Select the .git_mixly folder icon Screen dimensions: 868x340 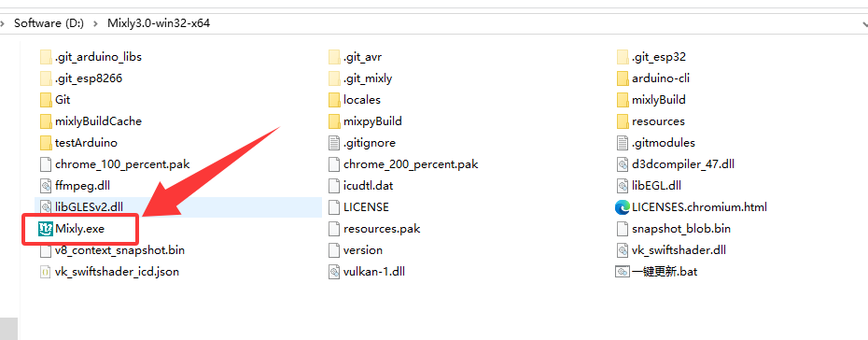pyautogui.click(x=334, y=78)
